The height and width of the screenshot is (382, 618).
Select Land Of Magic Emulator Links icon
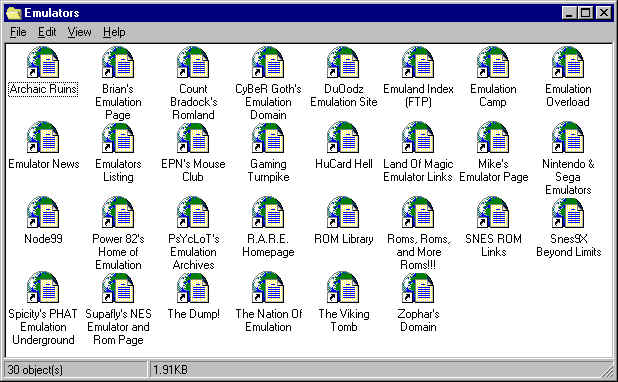click(418, 137)
